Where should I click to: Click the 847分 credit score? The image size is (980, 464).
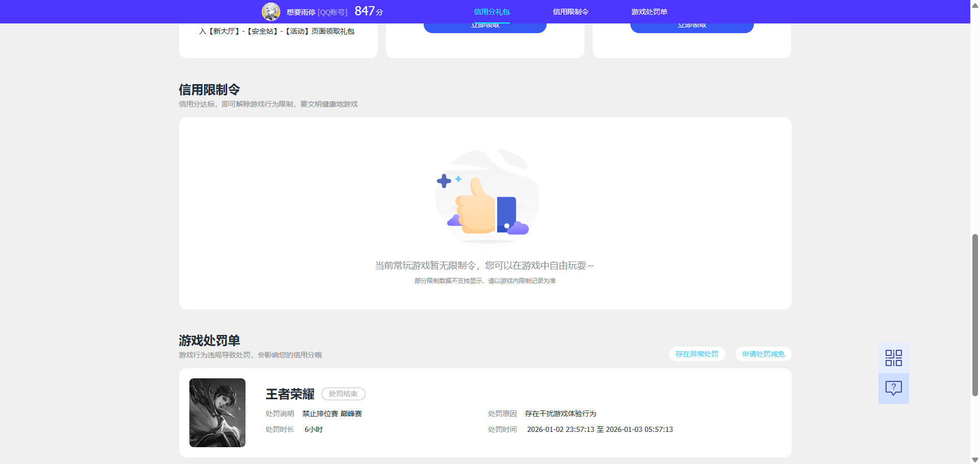(369, 11)
